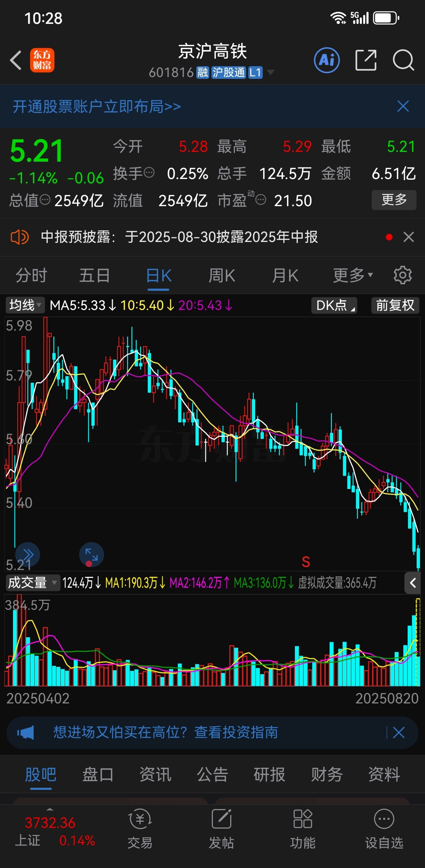Tap the current price 5.21

point(37,151)
